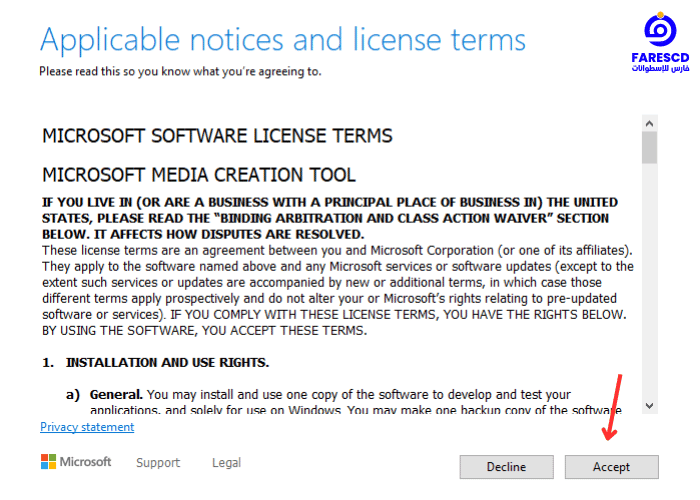
Task: Click the 'General.' clause text
Action: point(116,394)
